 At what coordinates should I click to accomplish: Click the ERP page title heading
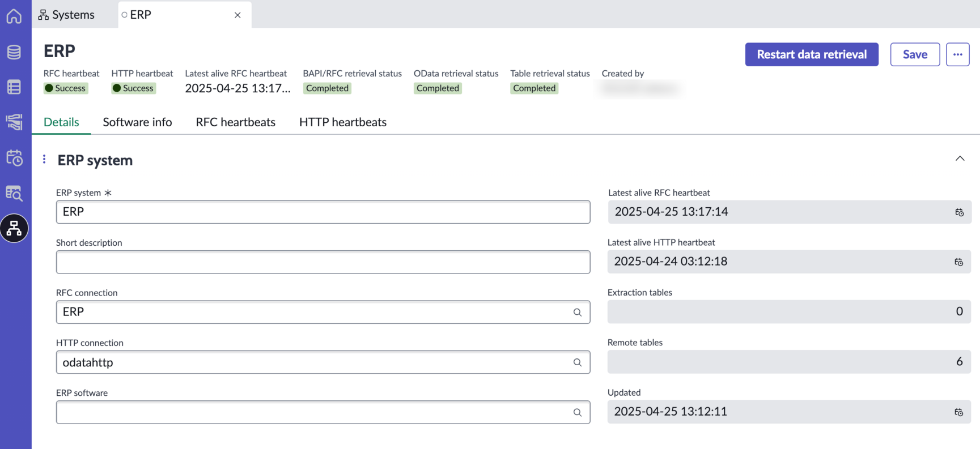click(60, 51)
